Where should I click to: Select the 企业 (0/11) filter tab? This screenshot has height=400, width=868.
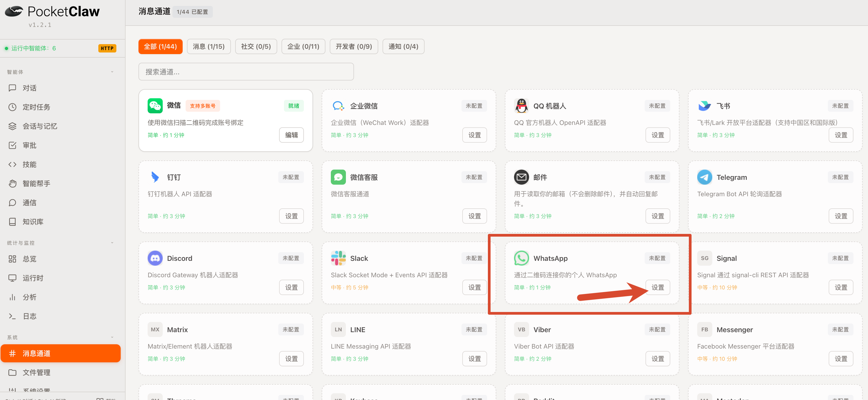click(x=303, y=47)
